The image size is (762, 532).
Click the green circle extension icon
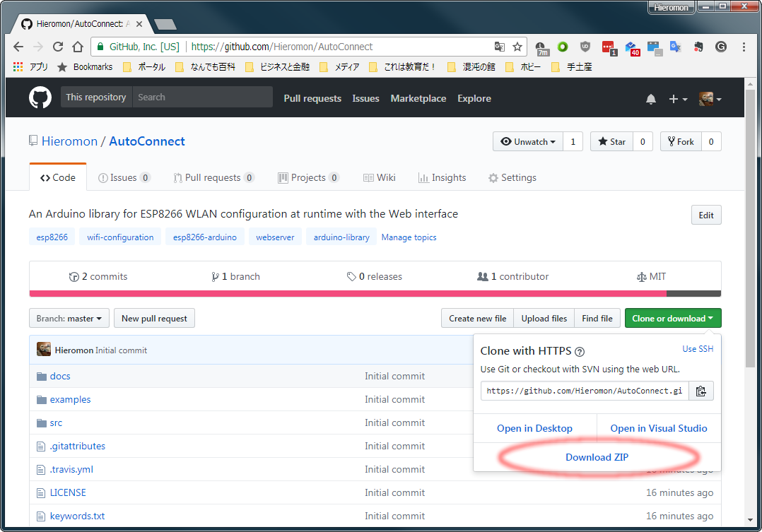pos(563,47)
